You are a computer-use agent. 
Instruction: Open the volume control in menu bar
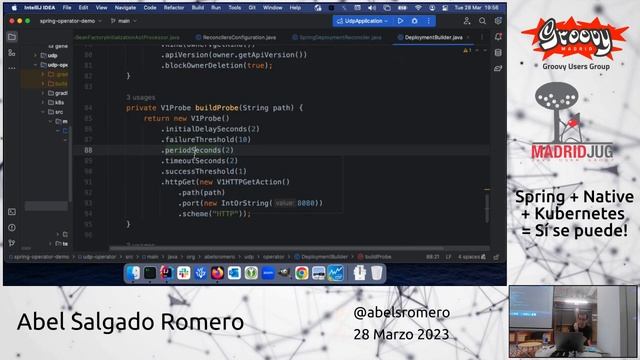(x=371, y=7)
